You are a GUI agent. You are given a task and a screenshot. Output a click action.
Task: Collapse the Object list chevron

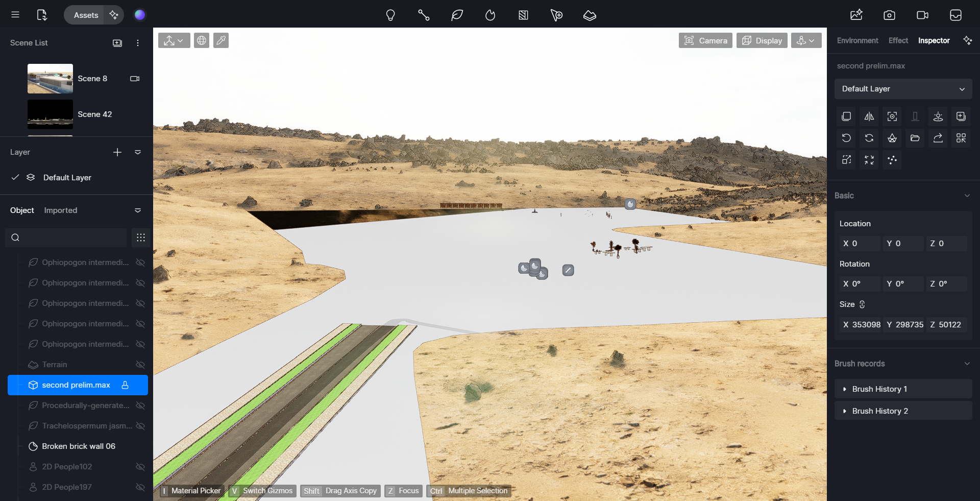pos(138,210)
